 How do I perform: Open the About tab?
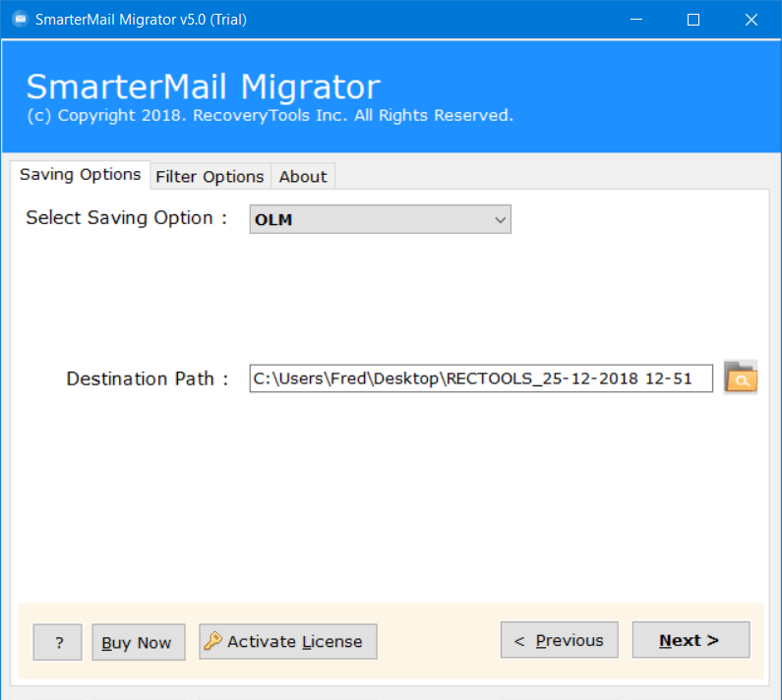point(303,177)
